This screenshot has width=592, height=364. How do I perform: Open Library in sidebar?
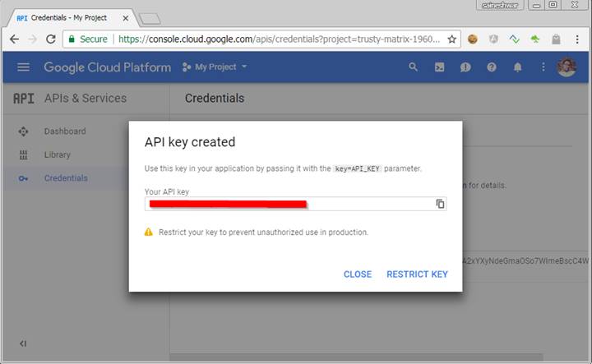click(58, 154)
